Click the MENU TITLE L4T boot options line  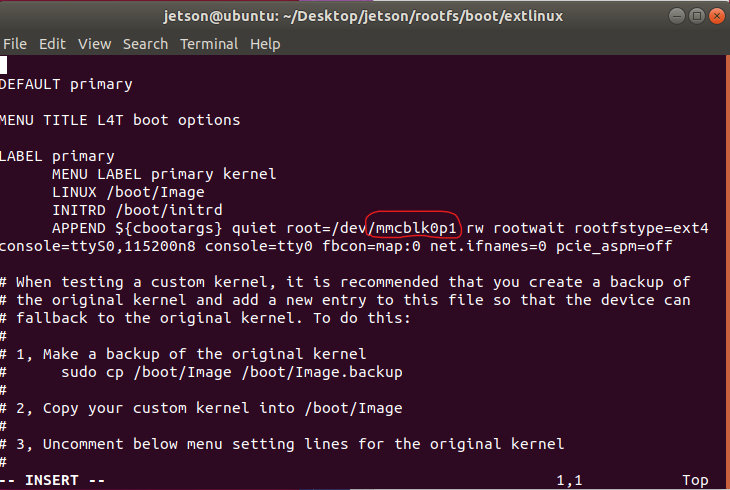(120, 120)
